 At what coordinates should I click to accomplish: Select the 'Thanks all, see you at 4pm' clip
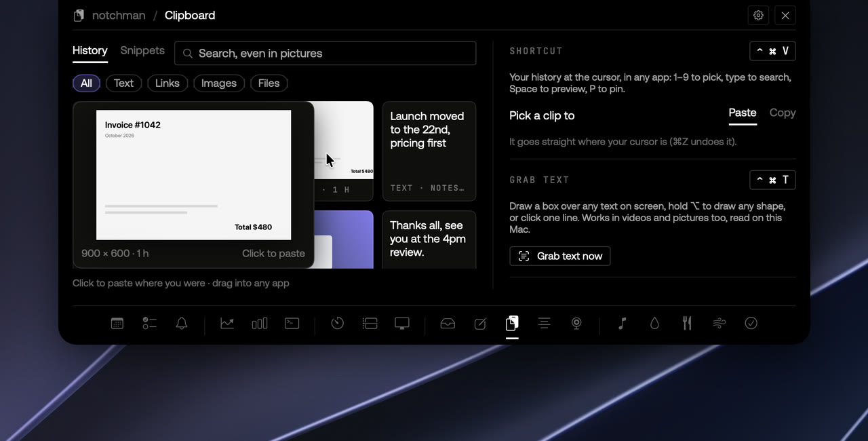(x=429, y=240)
